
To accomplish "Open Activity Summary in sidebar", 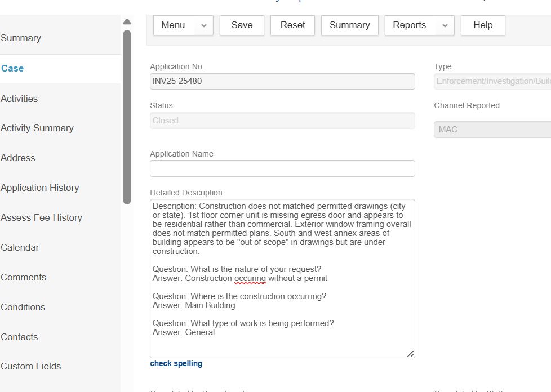I will tap(37, 128).
